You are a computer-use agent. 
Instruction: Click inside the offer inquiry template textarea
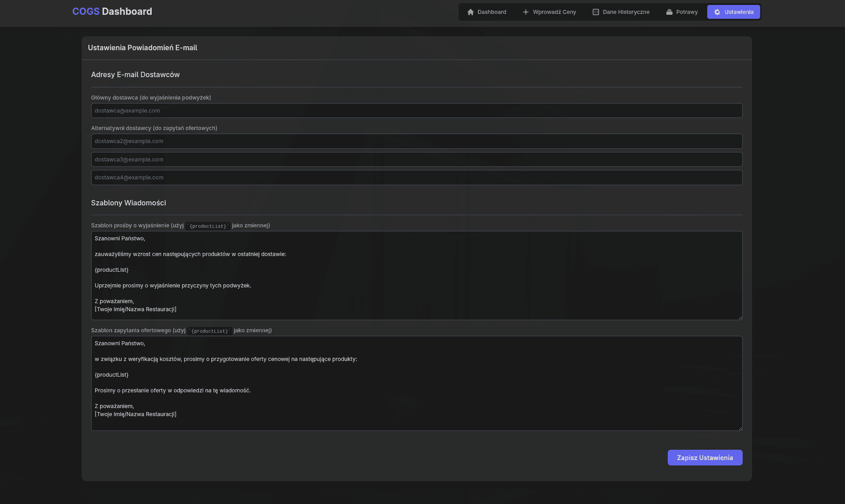(416, 383)
